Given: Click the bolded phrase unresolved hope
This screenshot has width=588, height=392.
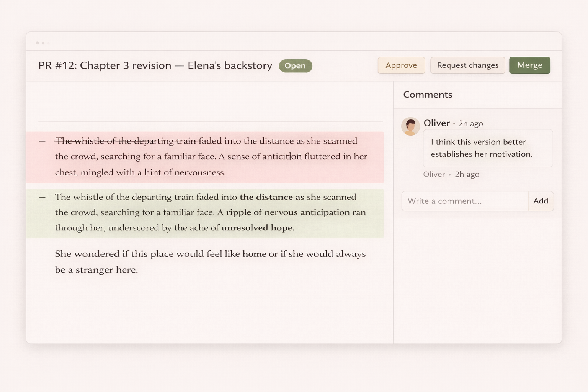Looking at the screenshot, I should point(257,227).
